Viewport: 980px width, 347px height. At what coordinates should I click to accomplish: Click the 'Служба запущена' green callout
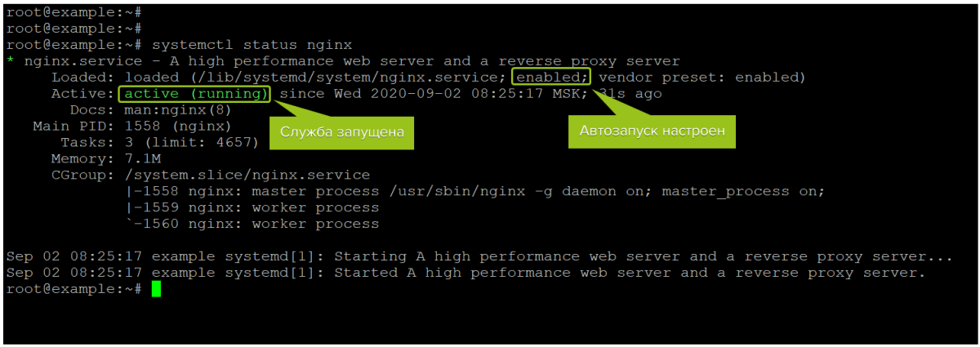coord(342,132)
